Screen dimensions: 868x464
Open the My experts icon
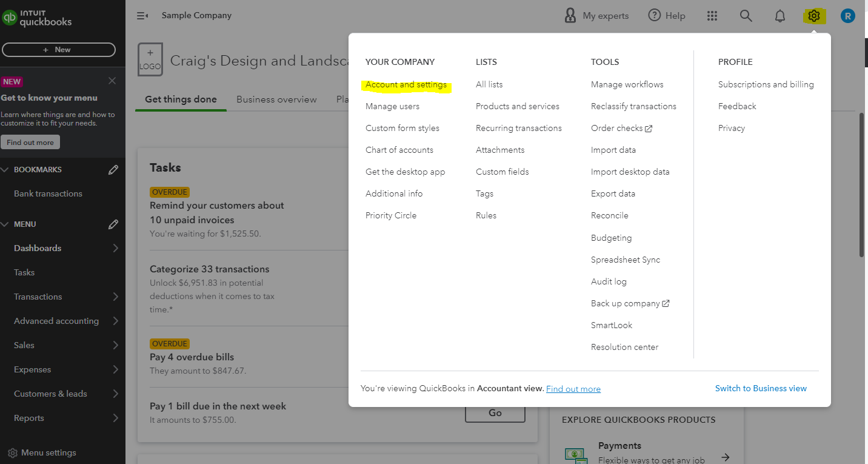pos(570,16)
